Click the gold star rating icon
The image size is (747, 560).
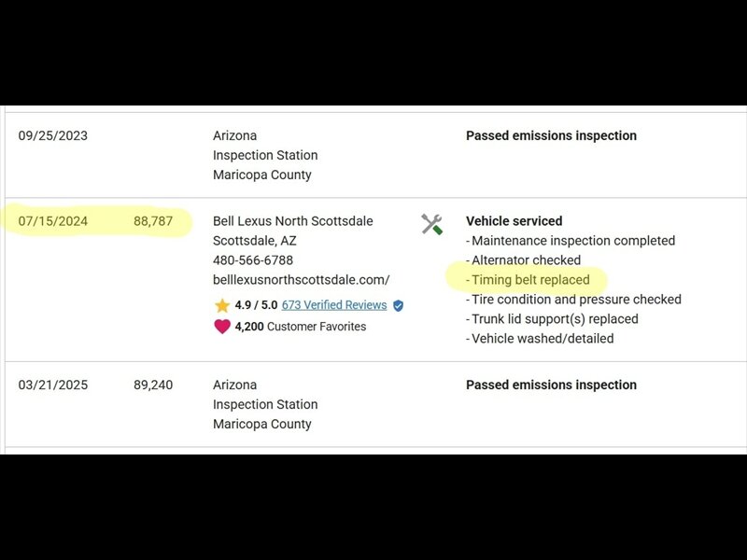(222, 305)
